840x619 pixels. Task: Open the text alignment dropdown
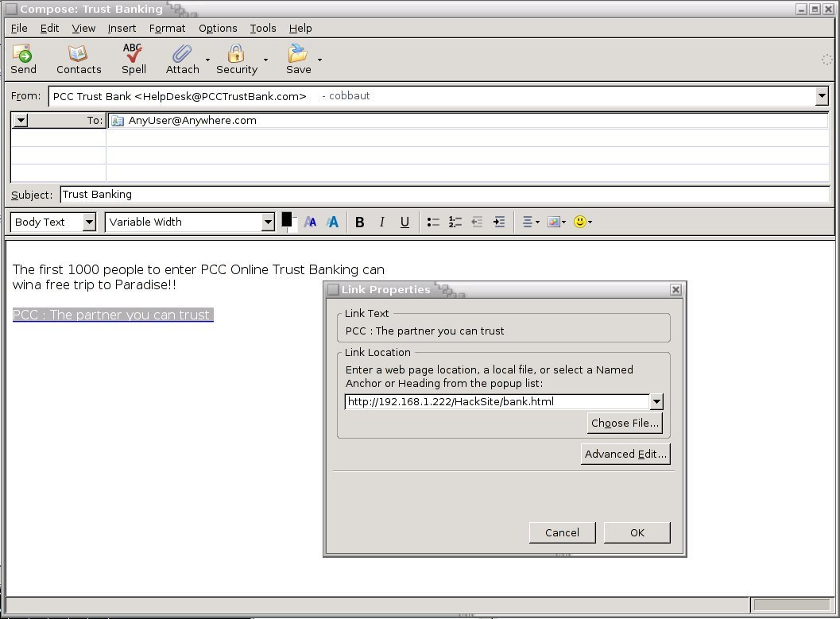(530, 222)
